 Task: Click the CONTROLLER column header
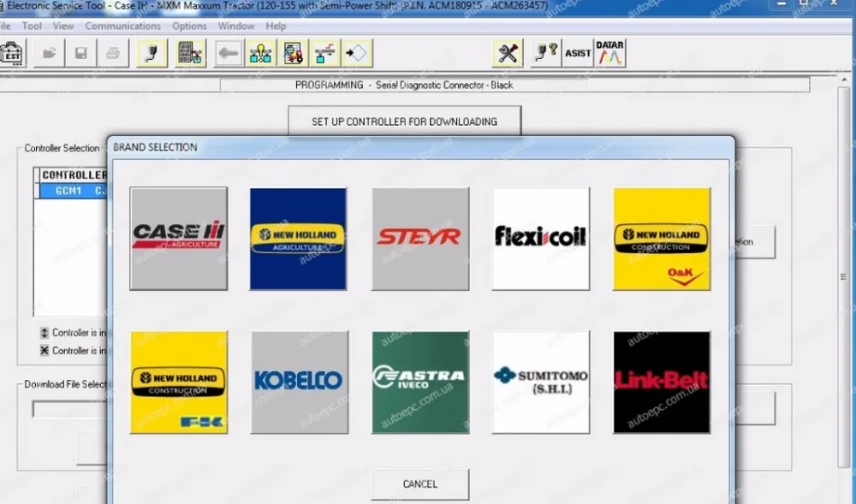point(73,175)
